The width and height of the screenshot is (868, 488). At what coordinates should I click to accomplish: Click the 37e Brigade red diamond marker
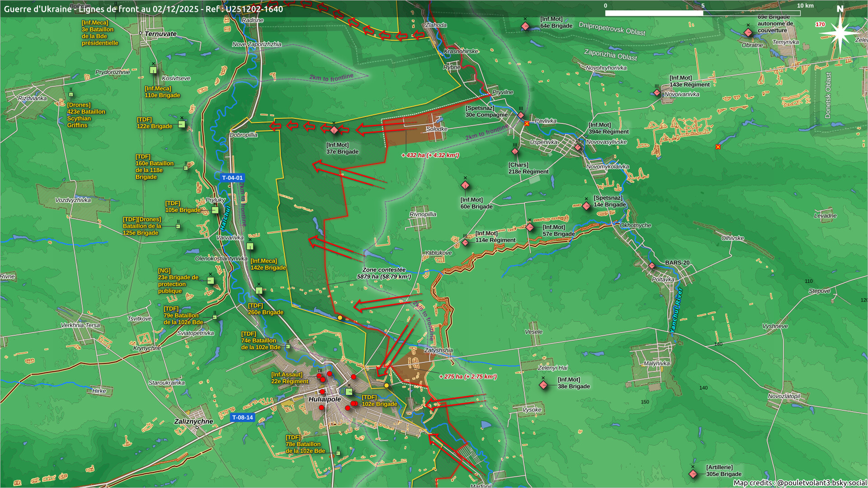334,130
